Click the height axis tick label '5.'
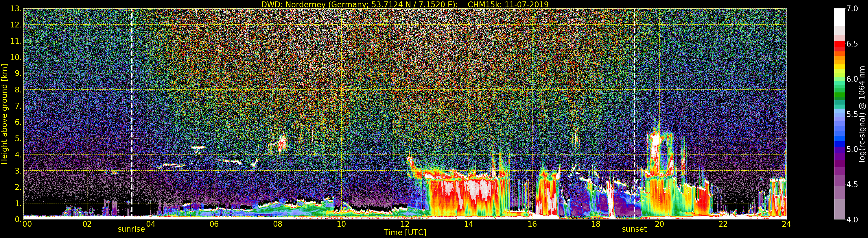The height and width of the screenshot is (238, 868). (x=18, y=138)
